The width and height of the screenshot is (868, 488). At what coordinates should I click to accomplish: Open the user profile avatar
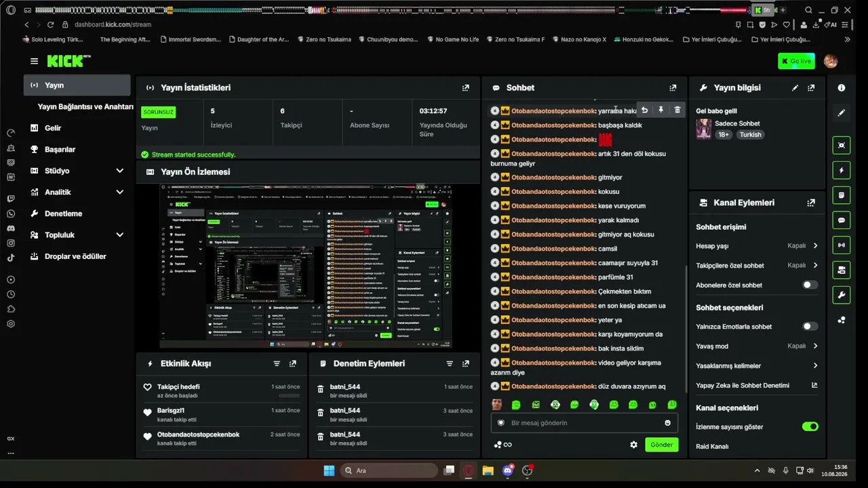click(x=830, y=61)
